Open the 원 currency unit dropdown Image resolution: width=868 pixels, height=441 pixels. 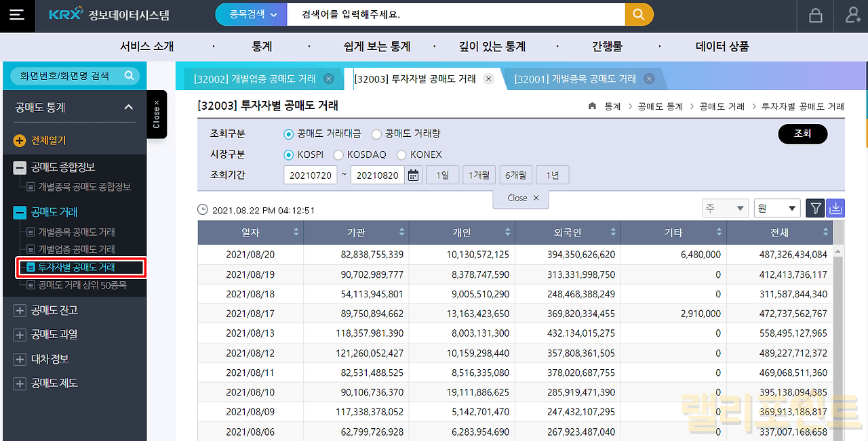[776, 209]
